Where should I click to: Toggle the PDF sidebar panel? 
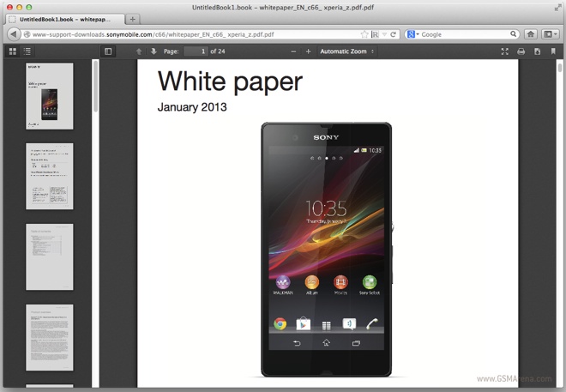pyautogui.click(x=108, y=51)
